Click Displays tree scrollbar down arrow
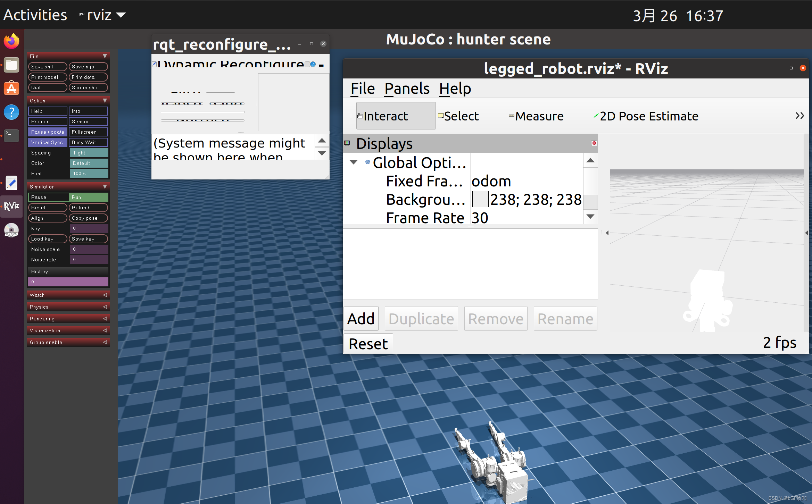 (x=590, y=217)
